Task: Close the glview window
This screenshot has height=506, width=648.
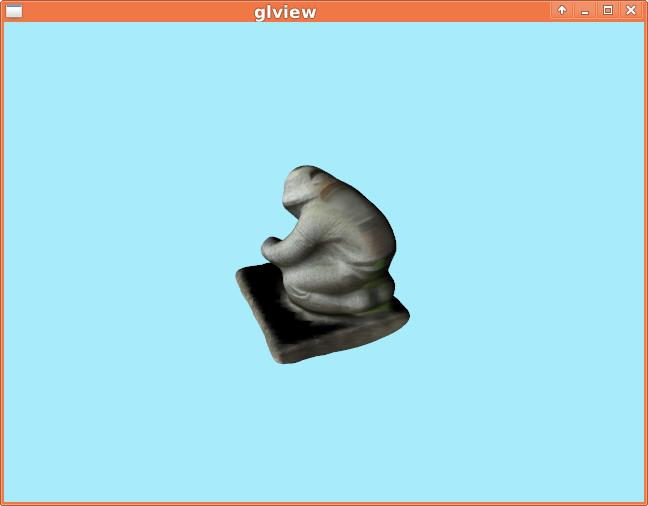Action: (x=631, y=10)
